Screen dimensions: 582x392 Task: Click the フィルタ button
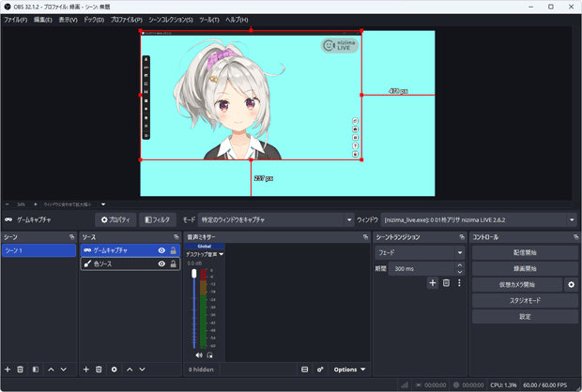click(158, 220)
